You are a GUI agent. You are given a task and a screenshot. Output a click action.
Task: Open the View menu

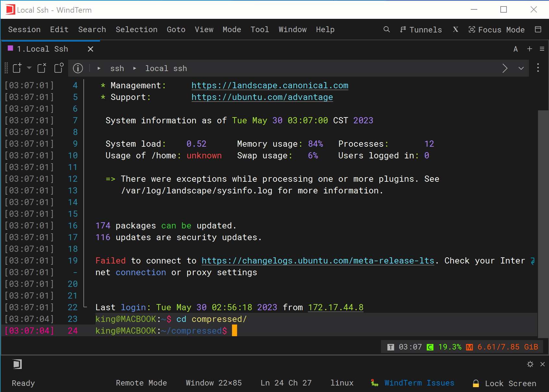(x=204, y=30)
